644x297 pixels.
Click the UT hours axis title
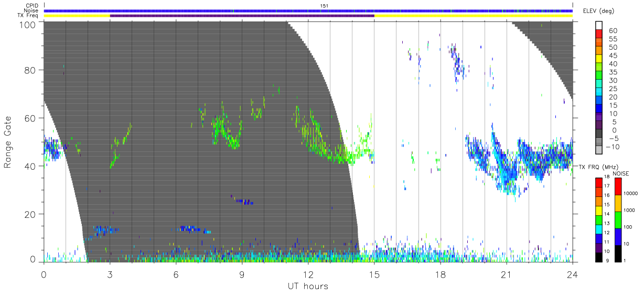point(308,286)
